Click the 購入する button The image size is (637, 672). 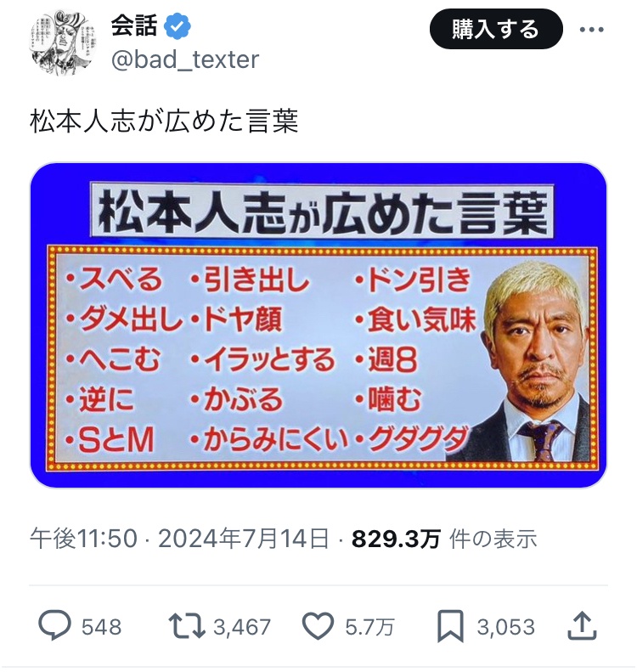tap(496, 30)
